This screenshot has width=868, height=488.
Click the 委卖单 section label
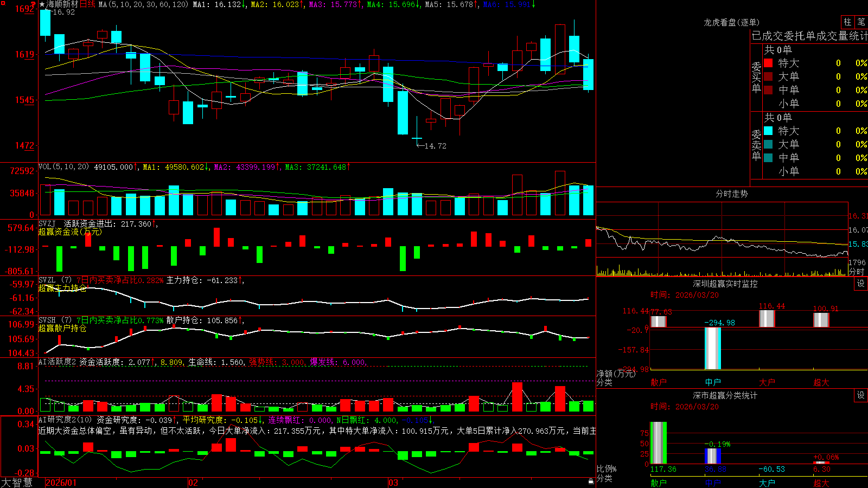tap(756, 145)
